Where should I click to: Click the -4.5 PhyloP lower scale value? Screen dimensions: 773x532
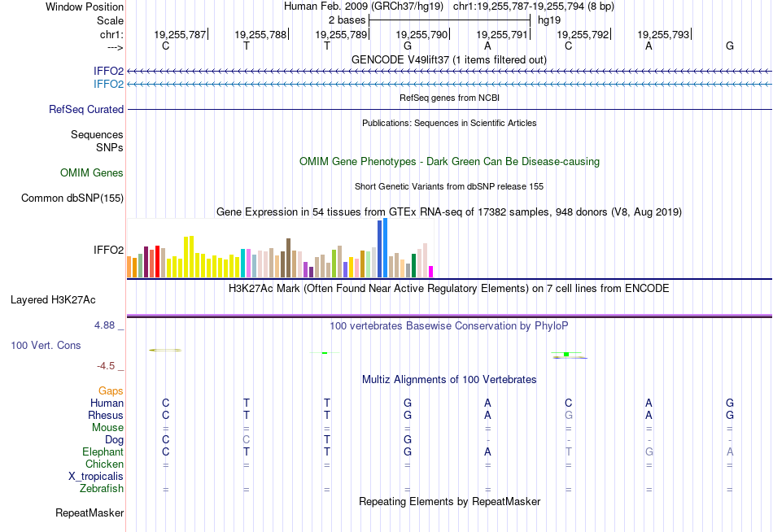(x=106, y=366)
